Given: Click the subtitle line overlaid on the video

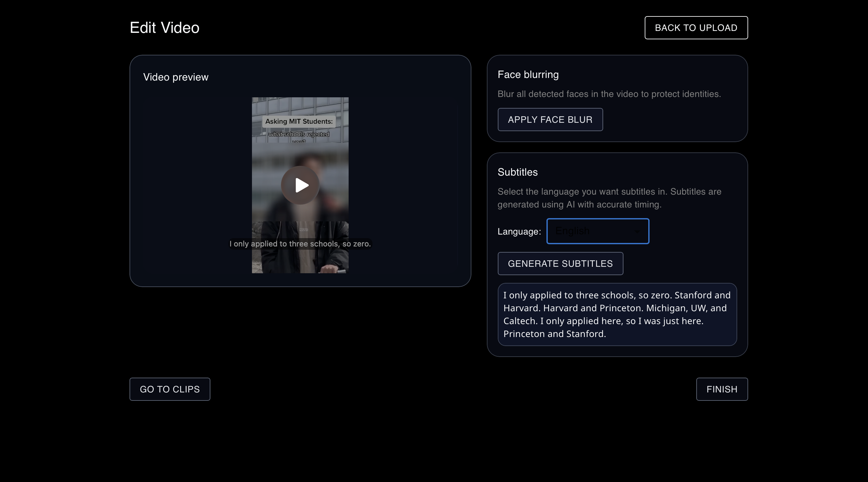Looking at the screenshot, I should click(300, 244).
